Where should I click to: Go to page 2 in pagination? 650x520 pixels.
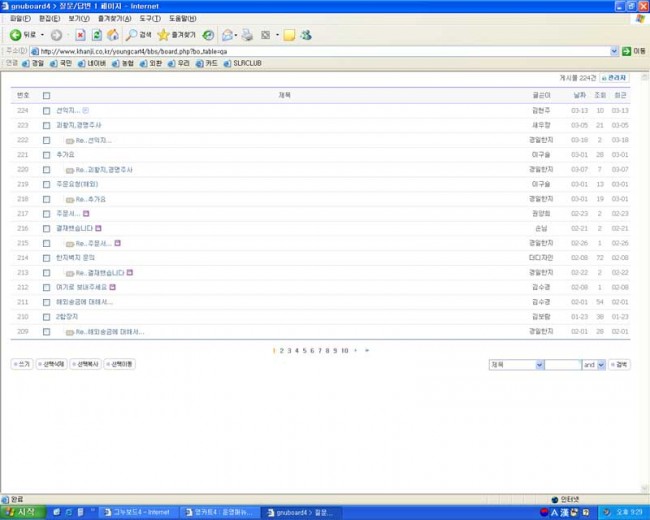click(281, 351)
